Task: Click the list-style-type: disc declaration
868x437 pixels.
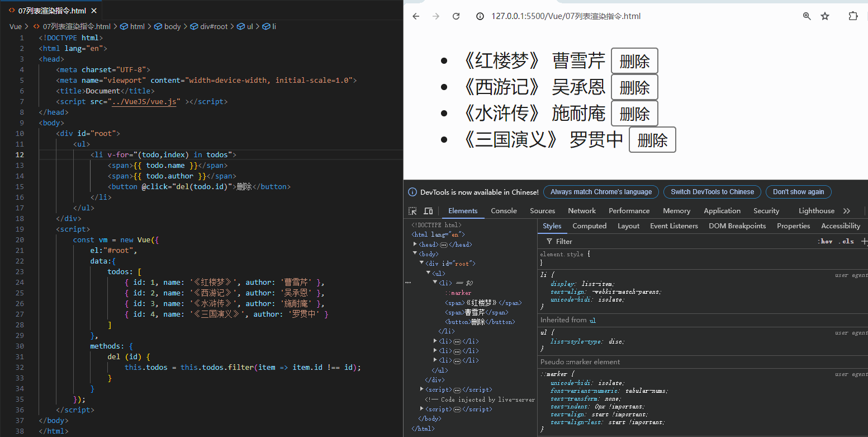Action: pyautogui.click(x=587, y=341)
